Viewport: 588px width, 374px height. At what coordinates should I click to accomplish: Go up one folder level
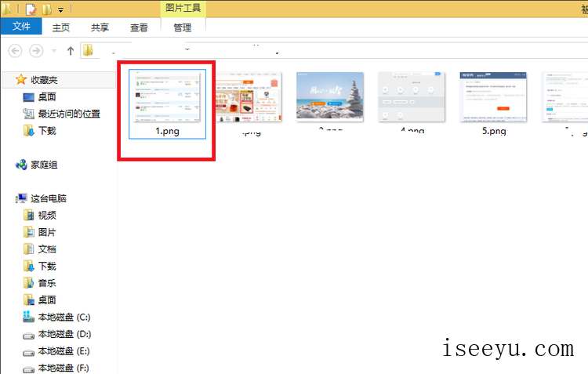point(71,51)
